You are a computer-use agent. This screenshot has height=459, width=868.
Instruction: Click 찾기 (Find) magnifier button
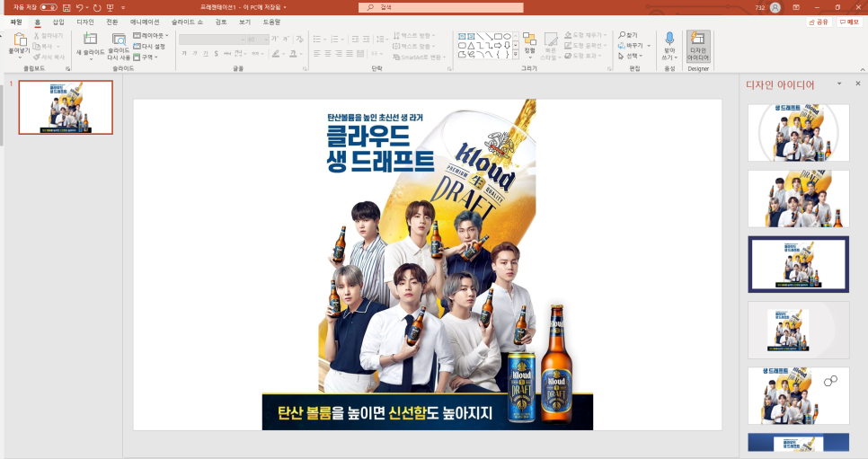pyautogui.click(x=628, y=35)
